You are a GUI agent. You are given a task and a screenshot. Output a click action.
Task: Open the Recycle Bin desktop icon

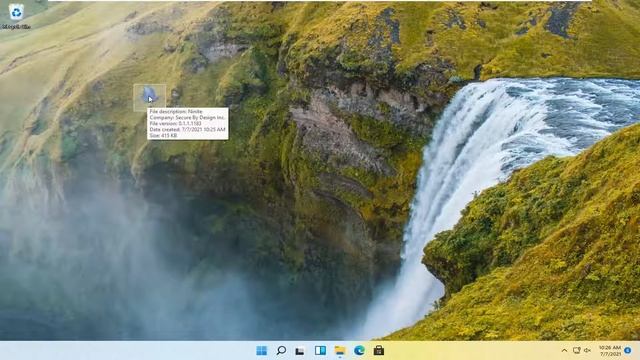click(16, 16)
